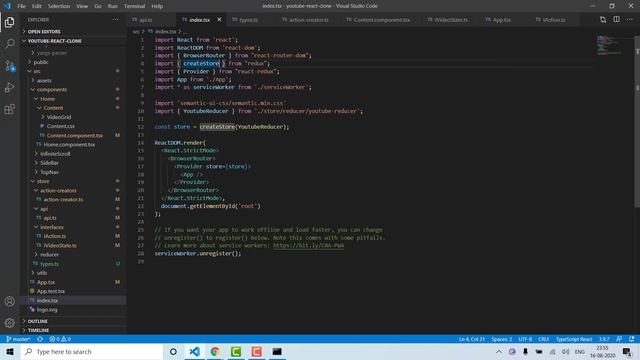This screenshot has height=360, width=640.
Task: Open the Selection menu
Action: [59, 6]
